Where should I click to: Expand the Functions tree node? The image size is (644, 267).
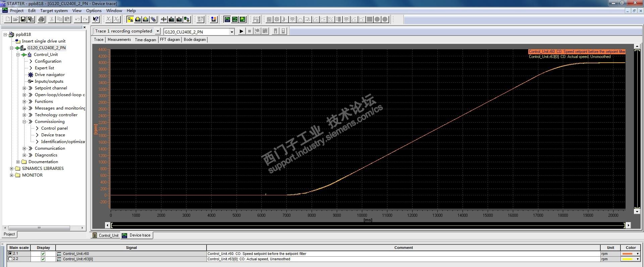click(x=24, y=102)
